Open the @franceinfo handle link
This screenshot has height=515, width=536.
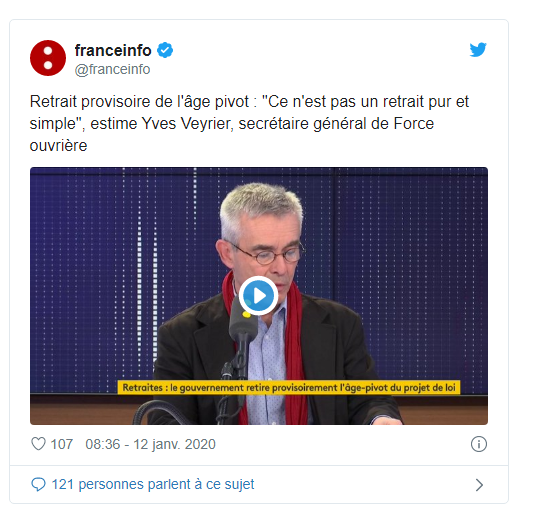click(112, 69)
